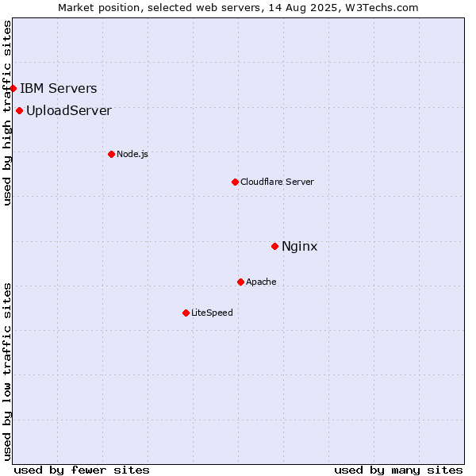This screenshot has width=476, height=476.
Task: Click the 'UploadServer' label text
Action: tap(69, 111)
